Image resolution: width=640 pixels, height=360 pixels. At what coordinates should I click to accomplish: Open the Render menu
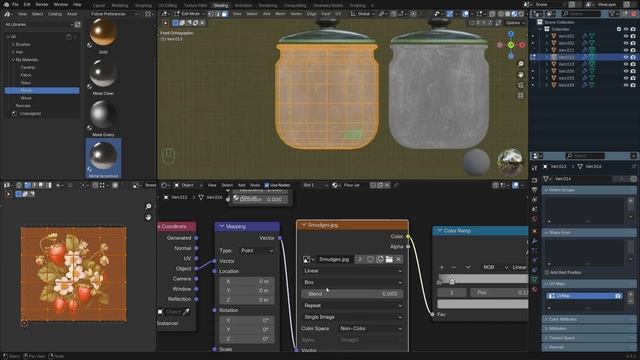pyautogui.click(x=42, y=4)
